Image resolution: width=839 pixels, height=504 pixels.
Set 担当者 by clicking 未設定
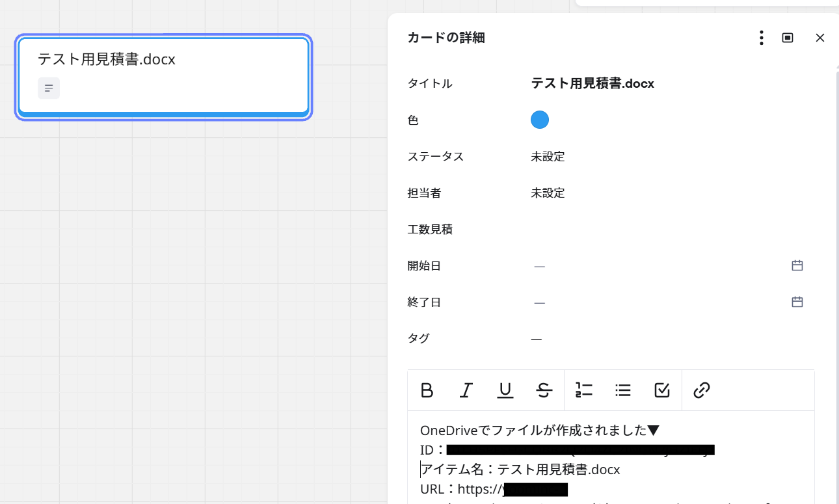(x=548, y=193)
